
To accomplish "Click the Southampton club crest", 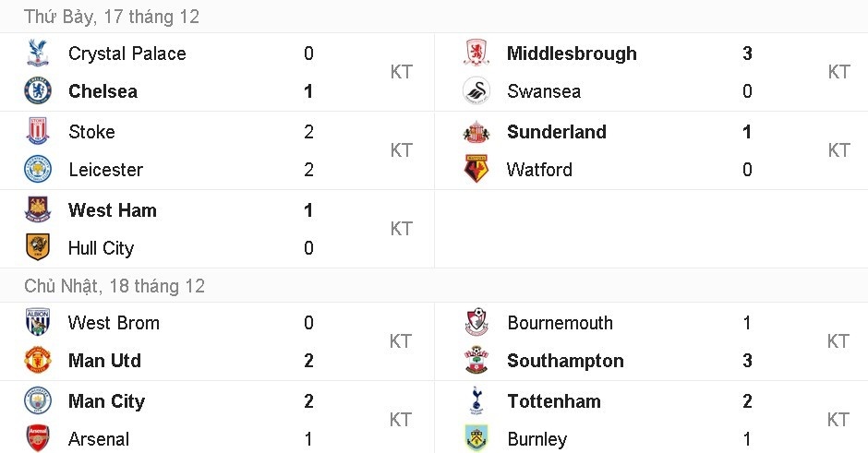I will [x=476, y=361].
